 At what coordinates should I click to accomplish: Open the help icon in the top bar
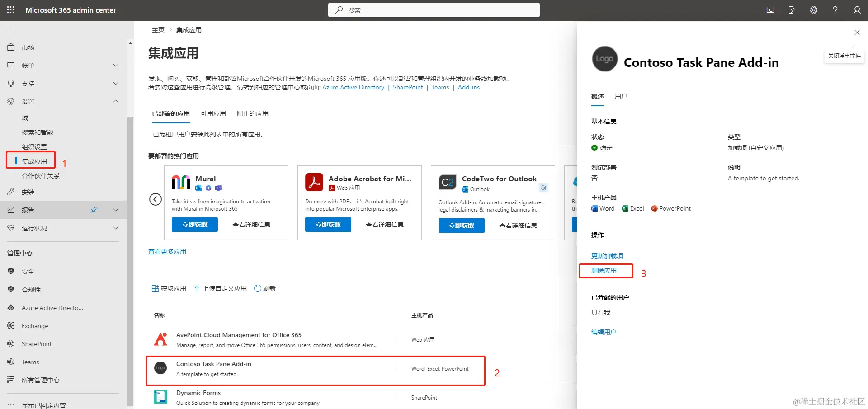pyautogui.click(x=835, y=10)
